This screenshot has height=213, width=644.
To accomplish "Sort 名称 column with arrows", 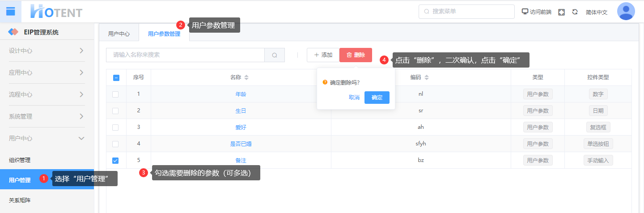I will [246, 77].
